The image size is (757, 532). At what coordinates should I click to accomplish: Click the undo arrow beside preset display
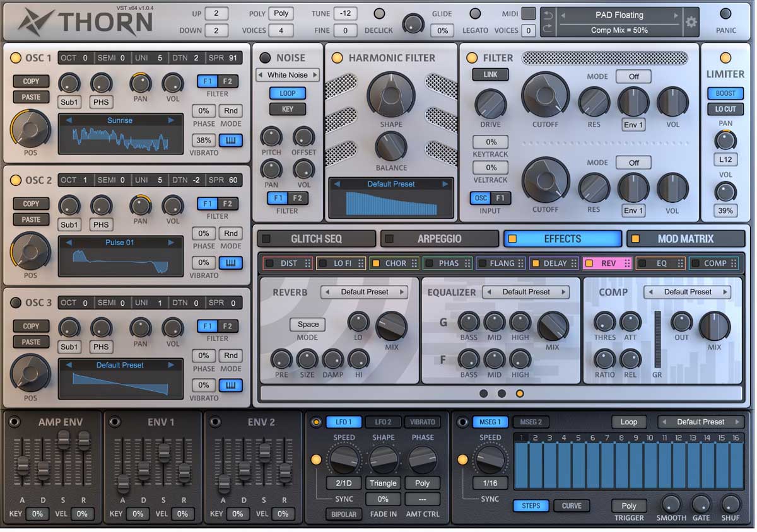548,16
